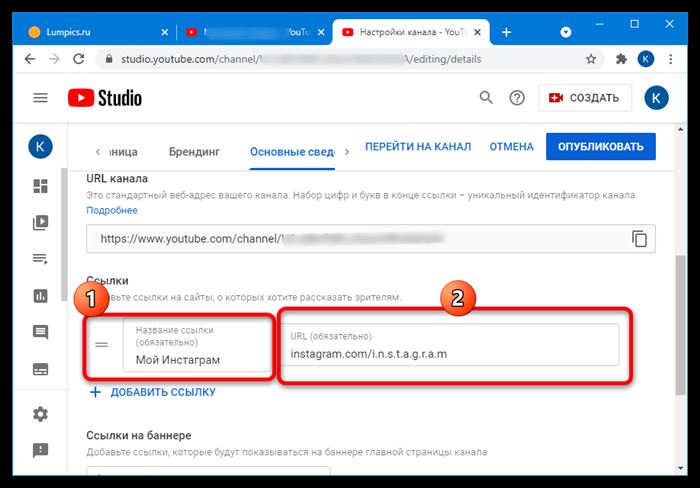Close the Lumpics.ru browser tab
700x488 pixels.
165,32
